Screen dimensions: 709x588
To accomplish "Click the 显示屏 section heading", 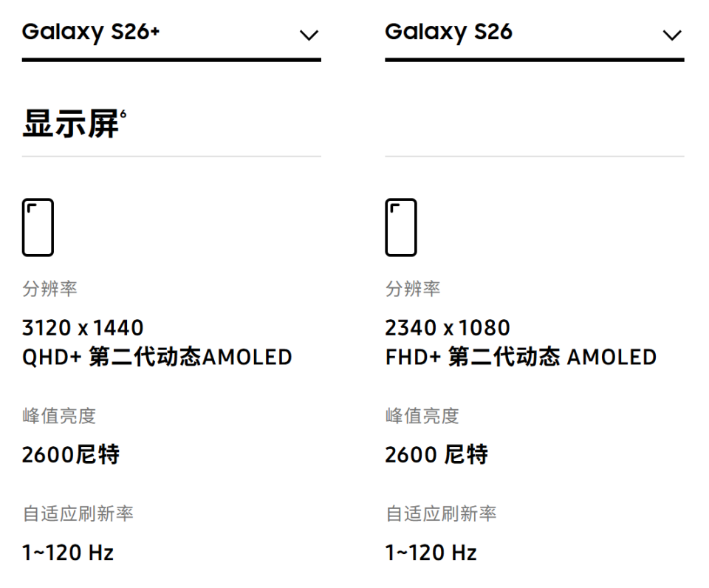I will tap(70, 124).
